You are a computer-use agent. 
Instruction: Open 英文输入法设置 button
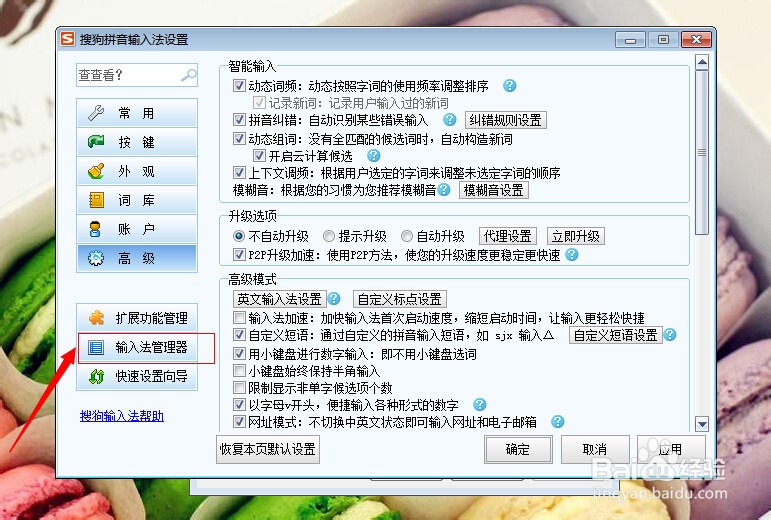(x=279, y=299)
